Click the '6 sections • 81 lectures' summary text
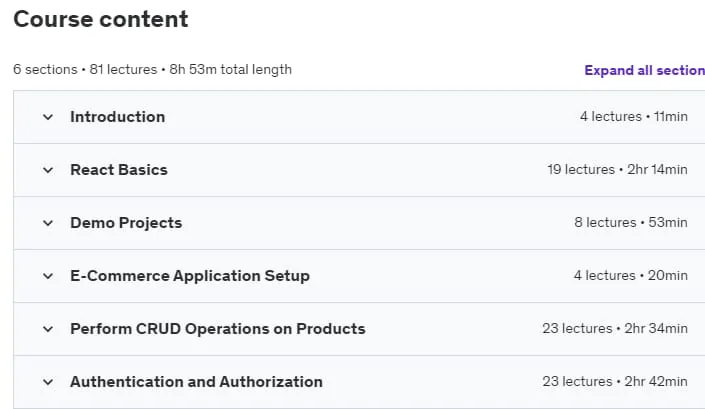Image resolution: width=705 pixels, height=409 pixels. [85, 70]
